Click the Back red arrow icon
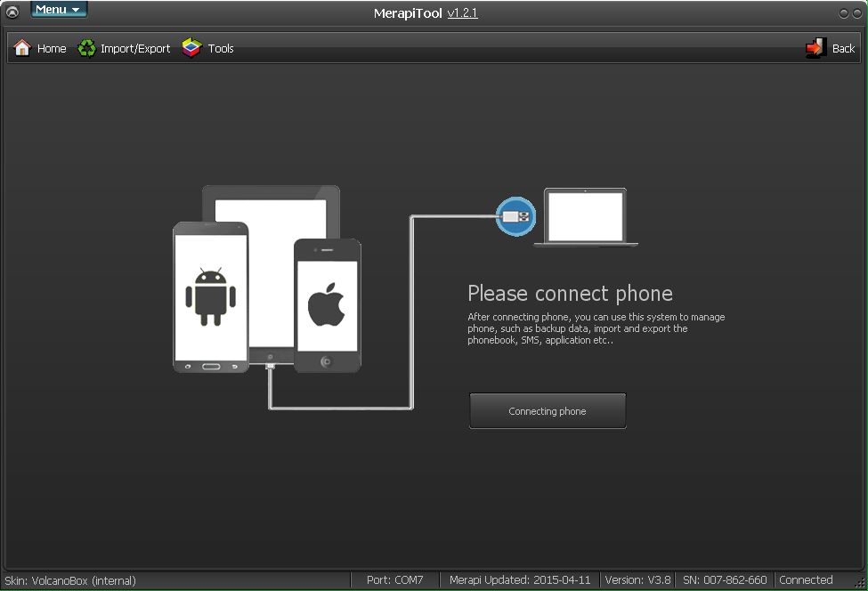The image size is (868, 591). 816,48
